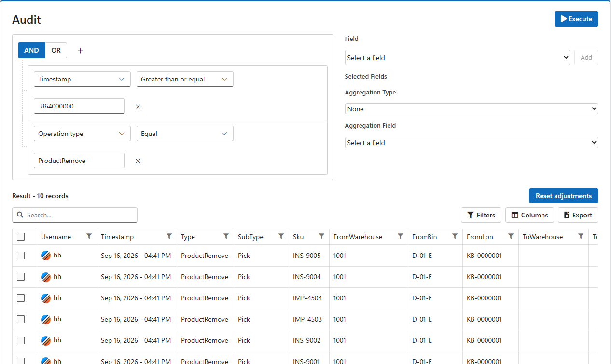The height and width of the screenshot is (364, 611).
Task: Click Pick SubType in IMP-4503 row
Action: pyautogui.click(x=244, y=319)
